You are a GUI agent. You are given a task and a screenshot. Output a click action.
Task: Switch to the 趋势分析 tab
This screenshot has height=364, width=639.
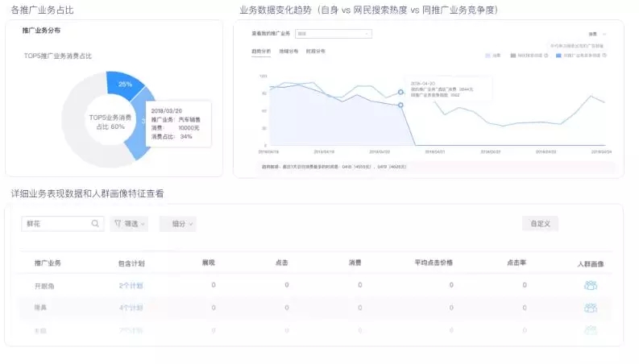click(262, 52)
